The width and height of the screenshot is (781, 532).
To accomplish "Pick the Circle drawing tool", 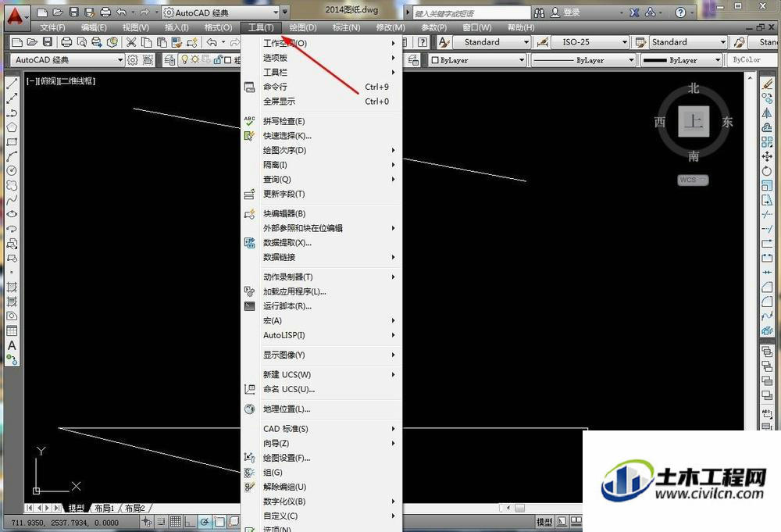I will [12, 170].
